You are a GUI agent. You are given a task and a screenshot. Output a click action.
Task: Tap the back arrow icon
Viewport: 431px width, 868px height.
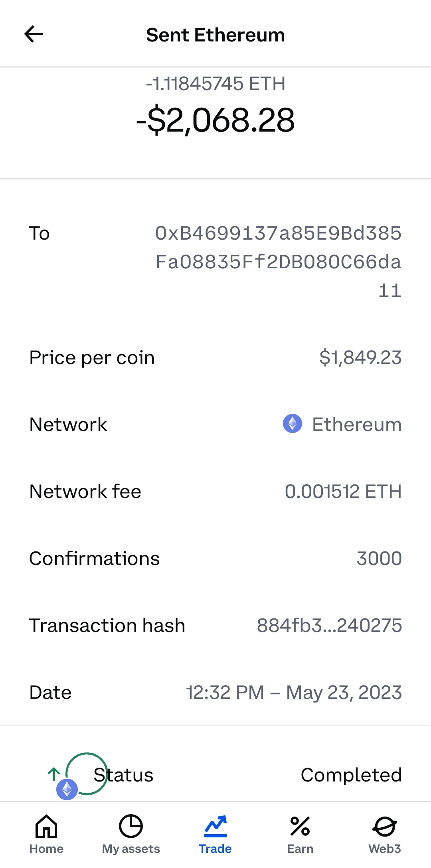(x=34, y=34)
